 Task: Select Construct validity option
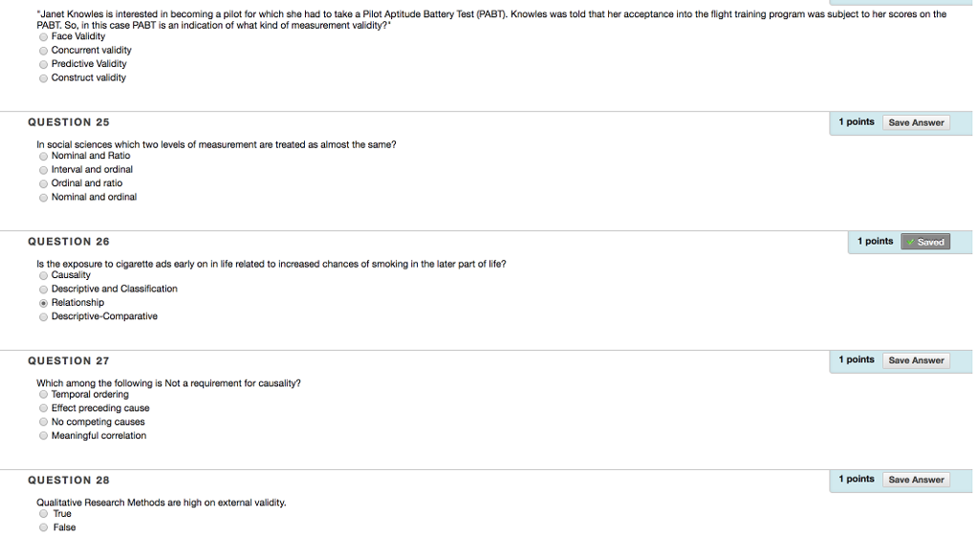click(x=44, y=78)
